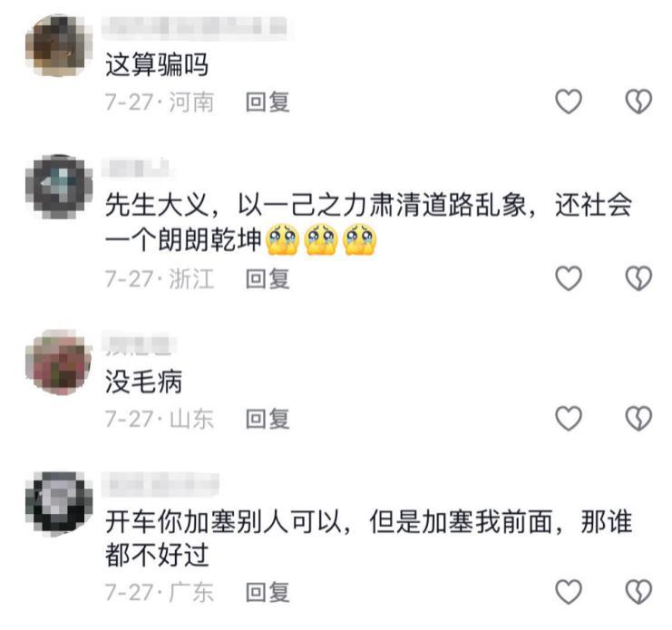Screen dimensions: 672x630
Task: Tap broken heart on 没毛病 comment
Action: (638, 418)
